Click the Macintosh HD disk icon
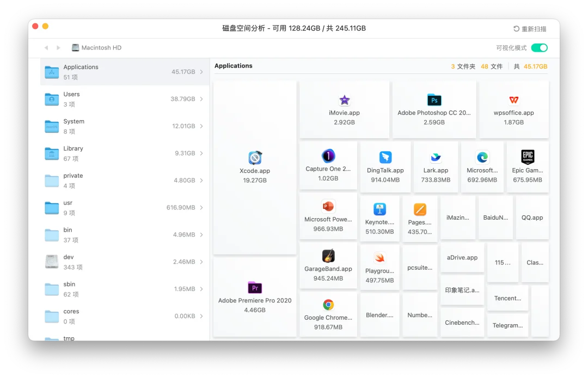 tap(75, 47)
